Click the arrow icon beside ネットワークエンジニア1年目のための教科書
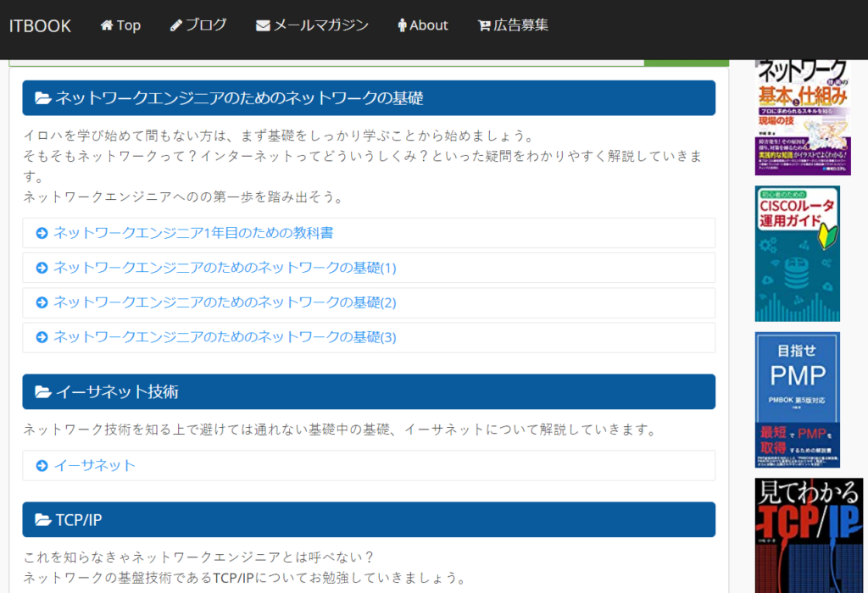The width and height of the screenshot is (868, 593). (x=41, y=233)
